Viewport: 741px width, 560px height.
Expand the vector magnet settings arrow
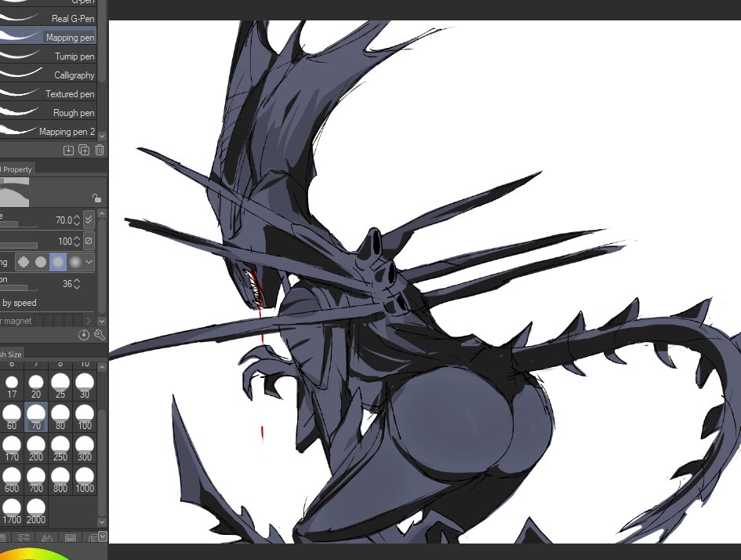pyautogui.click(x=89, y=321)
